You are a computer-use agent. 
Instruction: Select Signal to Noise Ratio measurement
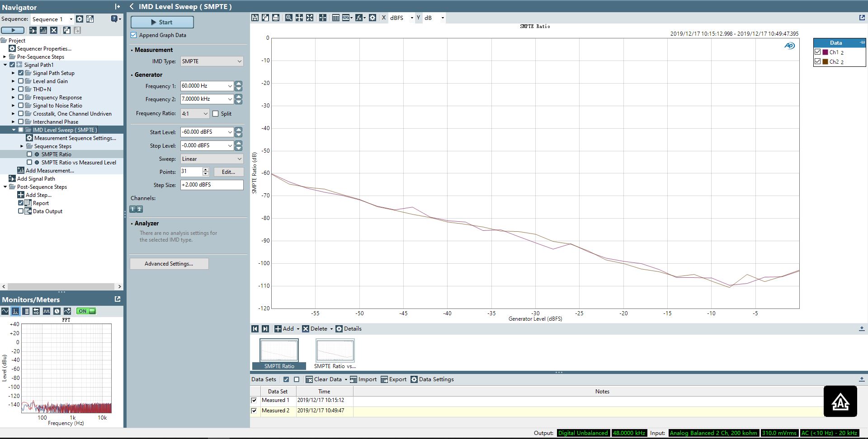[x=57, y=106]
